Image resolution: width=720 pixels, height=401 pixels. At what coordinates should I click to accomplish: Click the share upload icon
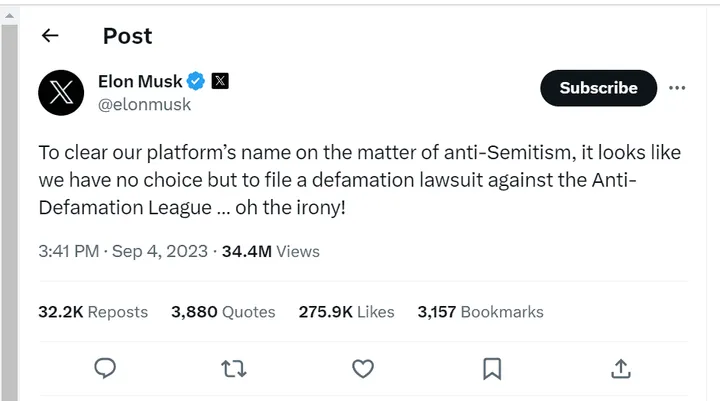[620, 369]
